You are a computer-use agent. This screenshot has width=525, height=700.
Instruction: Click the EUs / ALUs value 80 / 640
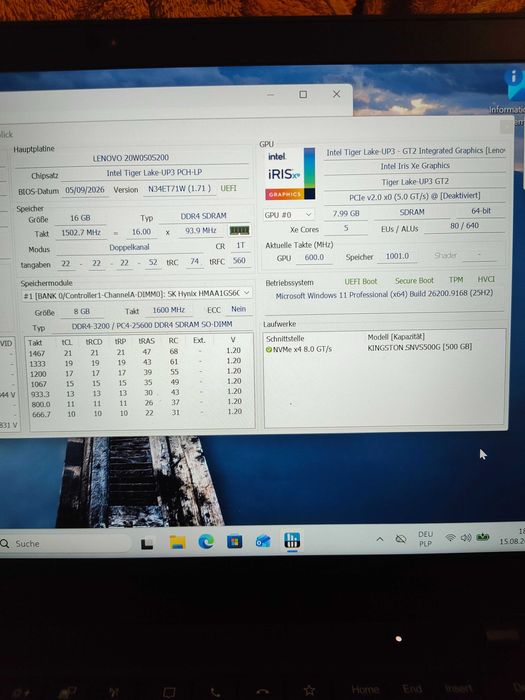(x=464, y=226)
